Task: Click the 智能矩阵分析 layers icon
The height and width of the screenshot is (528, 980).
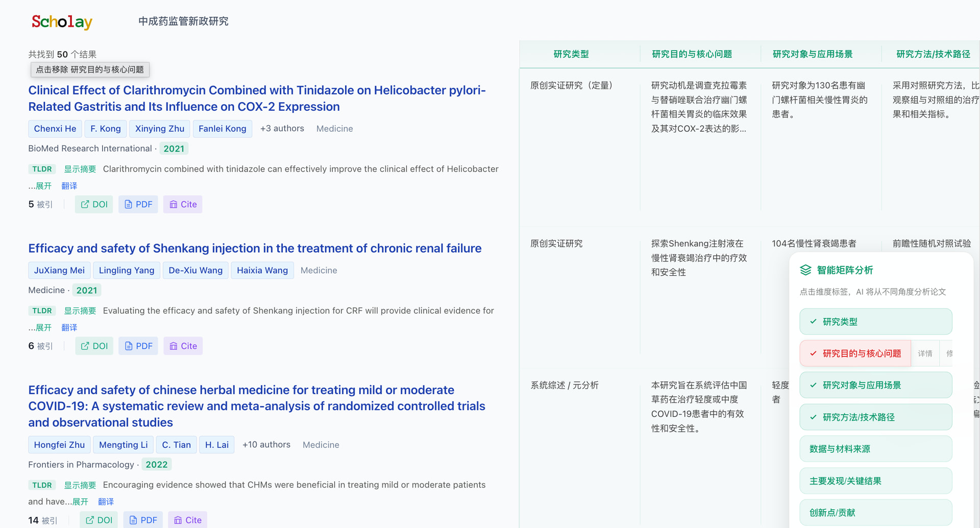Action: click(x=805, y=270)
